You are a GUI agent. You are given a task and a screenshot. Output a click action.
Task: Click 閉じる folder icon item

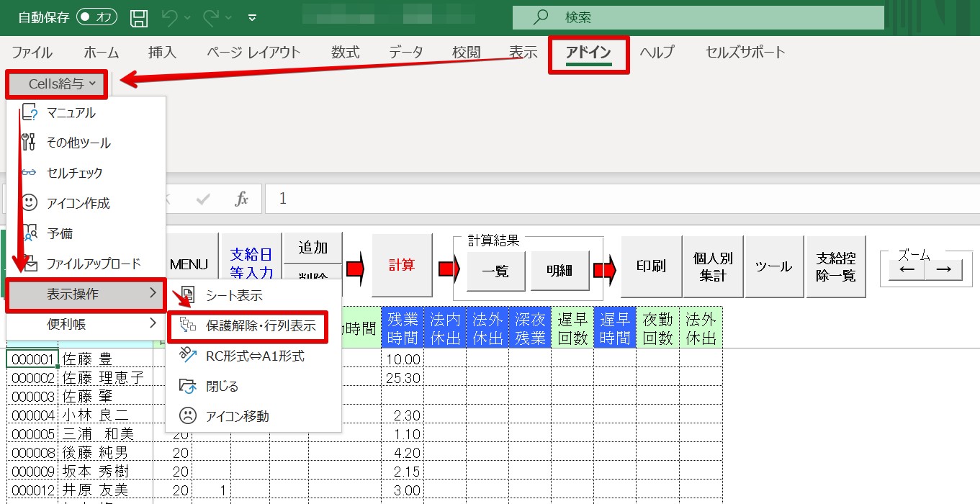(222, 386)
